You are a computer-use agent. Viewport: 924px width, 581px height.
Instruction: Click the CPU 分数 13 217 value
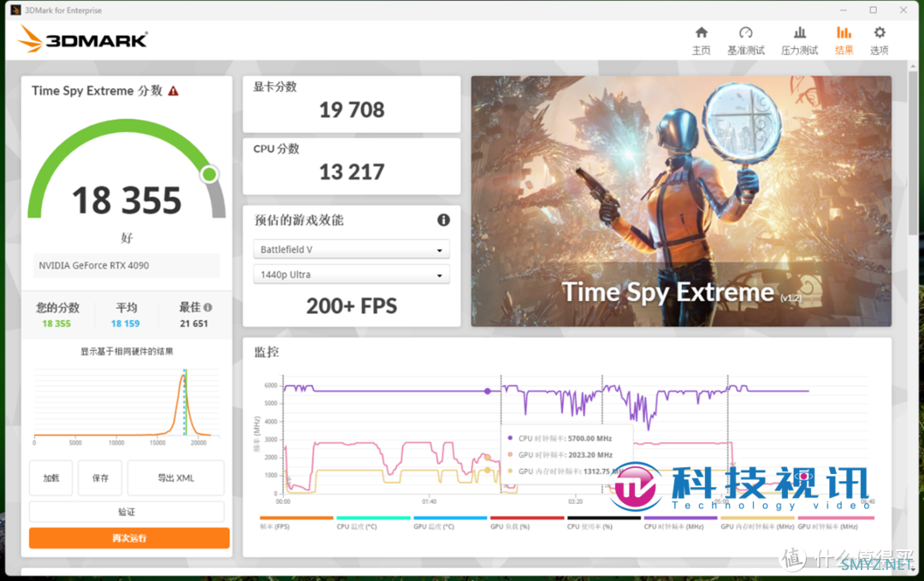pos(352,172)
